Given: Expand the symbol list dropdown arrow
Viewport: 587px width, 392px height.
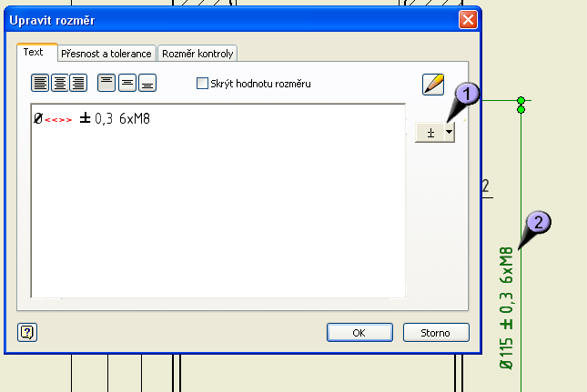Looking at the screenshot, I should click(x=450, y=133).
